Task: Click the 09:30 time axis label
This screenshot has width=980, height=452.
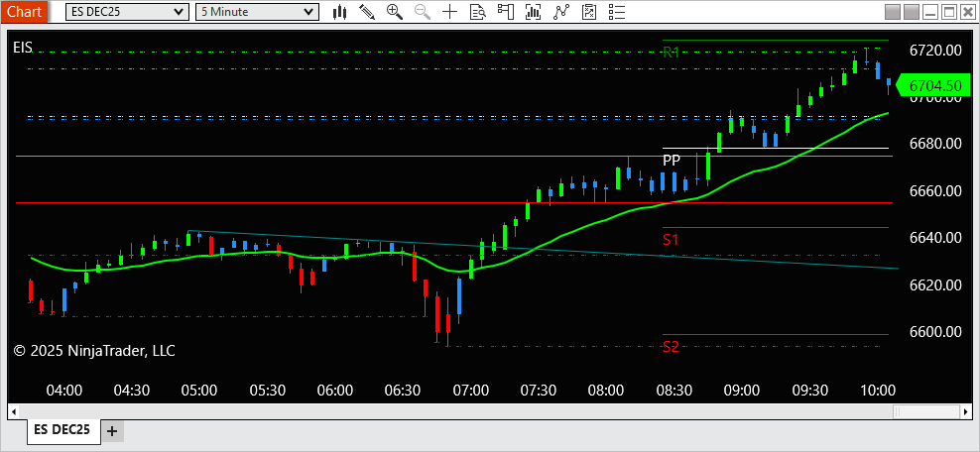Action: (x=810, y=391)
